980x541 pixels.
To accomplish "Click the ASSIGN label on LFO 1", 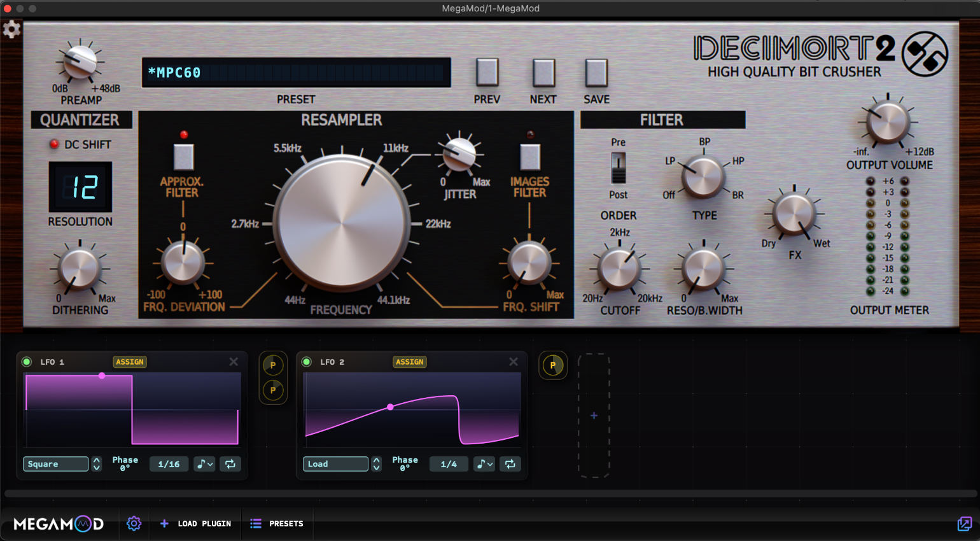I will [130, 362].
